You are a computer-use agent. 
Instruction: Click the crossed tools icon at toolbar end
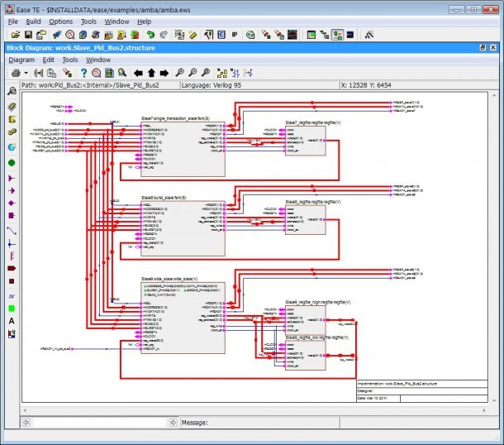[369, 35]
